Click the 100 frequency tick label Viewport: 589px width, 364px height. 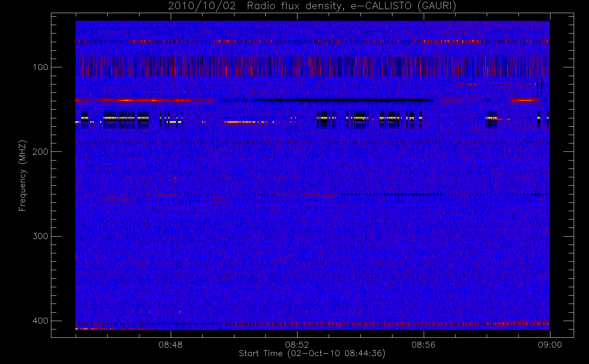(x=40, y=67)
